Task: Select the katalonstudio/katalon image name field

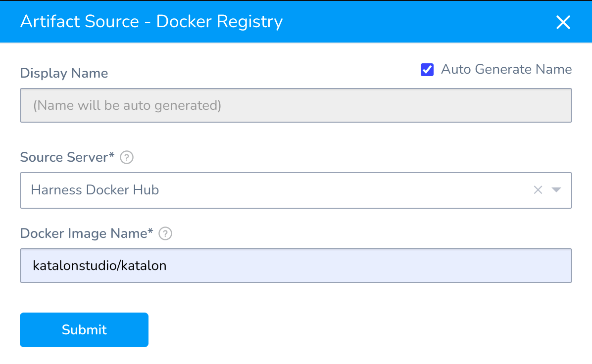Action: point(296,266)
